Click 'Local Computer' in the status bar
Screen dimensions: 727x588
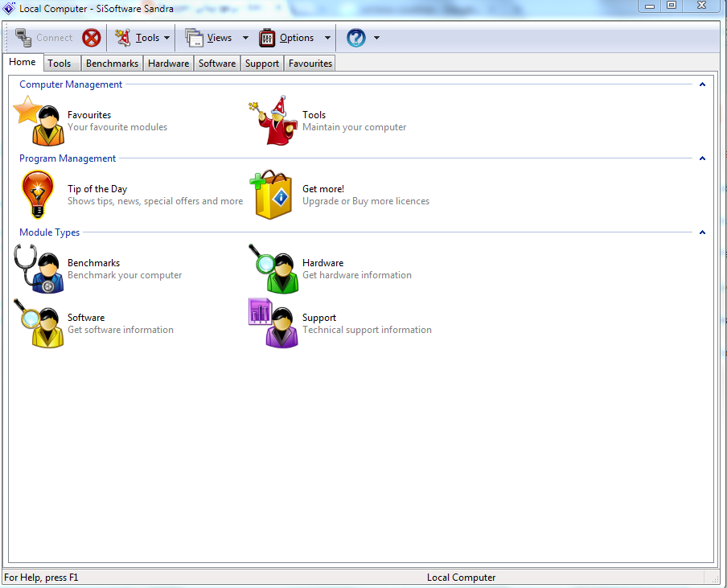(x=461, y=578)
